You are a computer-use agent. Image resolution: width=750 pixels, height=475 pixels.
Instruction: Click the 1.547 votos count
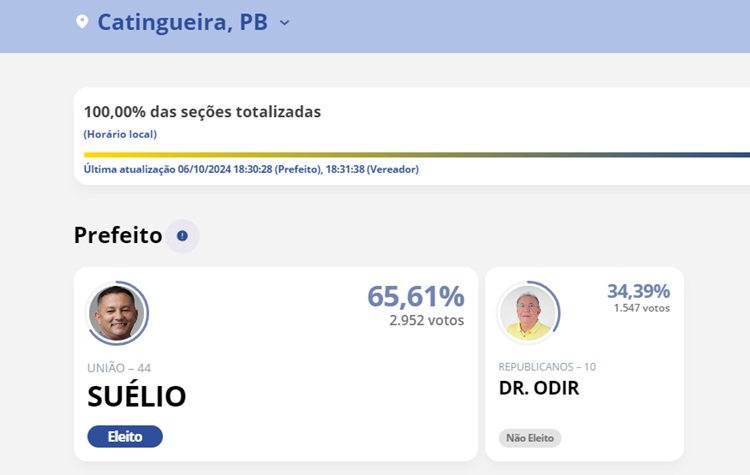(641, 308)
